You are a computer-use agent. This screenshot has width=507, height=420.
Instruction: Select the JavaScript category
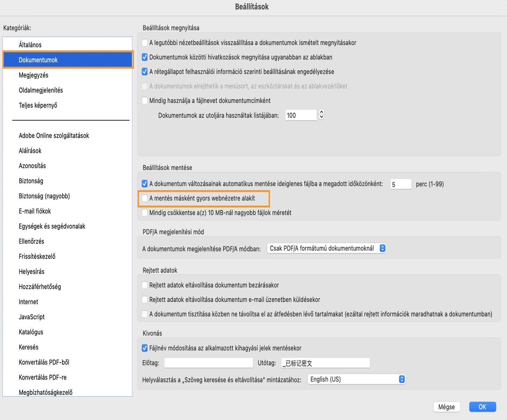[32, 317]
